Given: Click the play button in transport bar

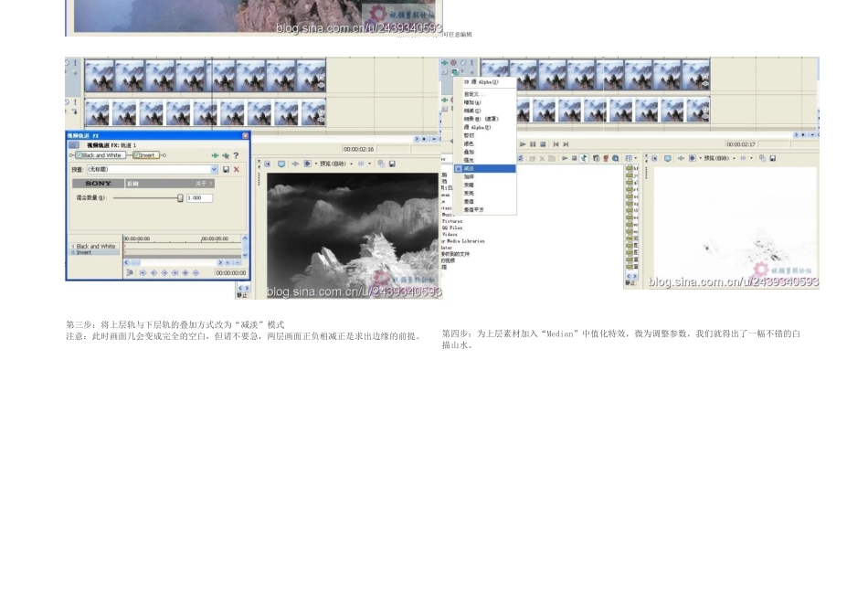Looking at the screenshot, I should [x=523, y=144].
